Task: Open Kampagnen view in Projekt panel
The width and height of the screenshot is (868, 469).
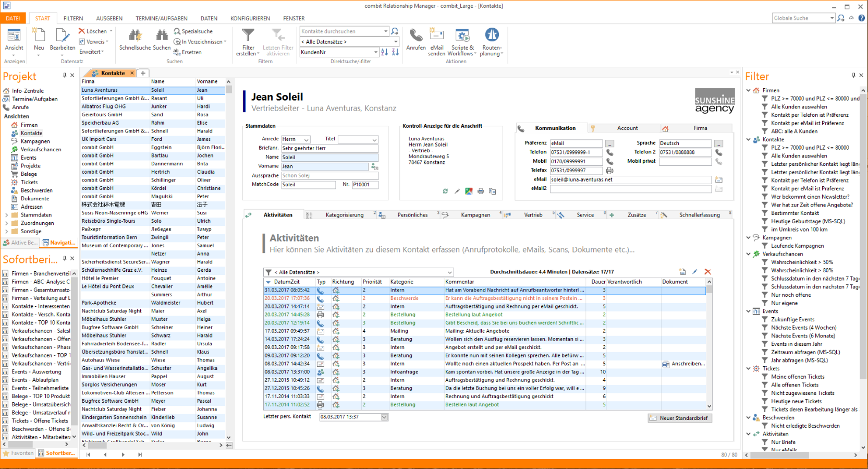Action: click(35, 141)
